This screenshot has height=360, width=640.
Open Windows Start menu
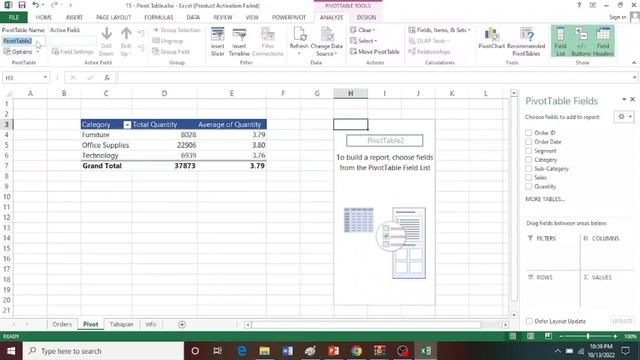11,351
